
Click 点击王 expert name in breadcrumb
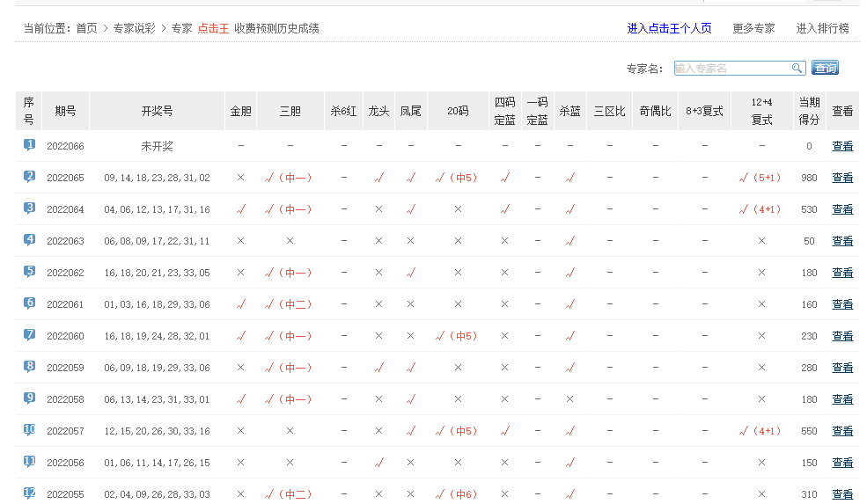(x=213, y=28)
